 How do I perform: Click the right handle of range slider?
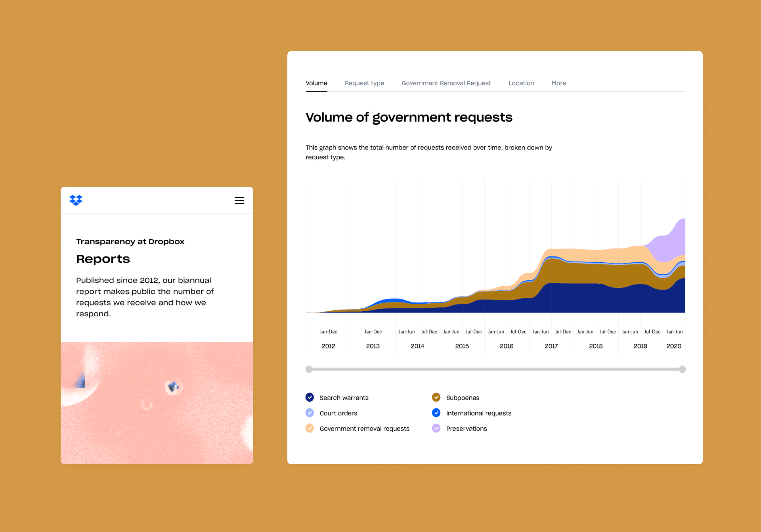coord(682,369)
